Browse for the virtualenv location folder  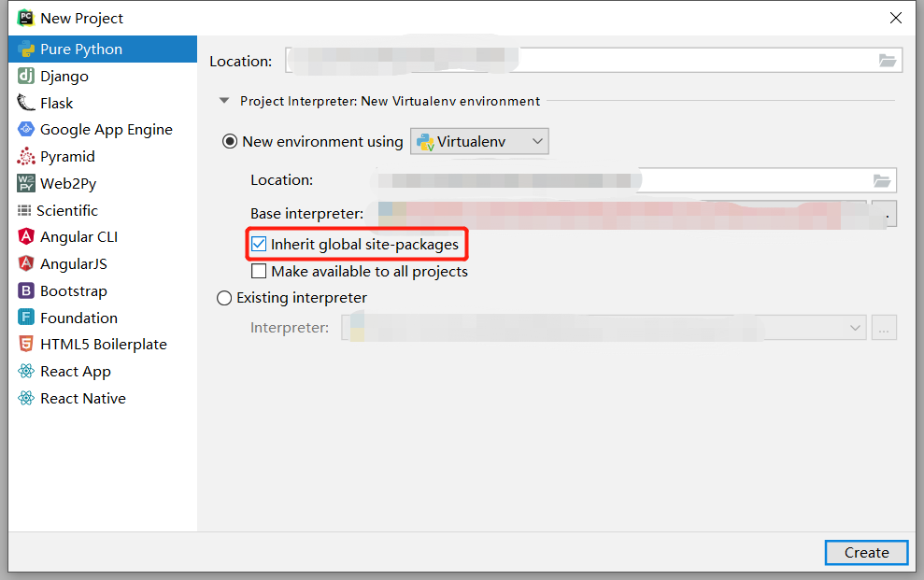[882, 180]
